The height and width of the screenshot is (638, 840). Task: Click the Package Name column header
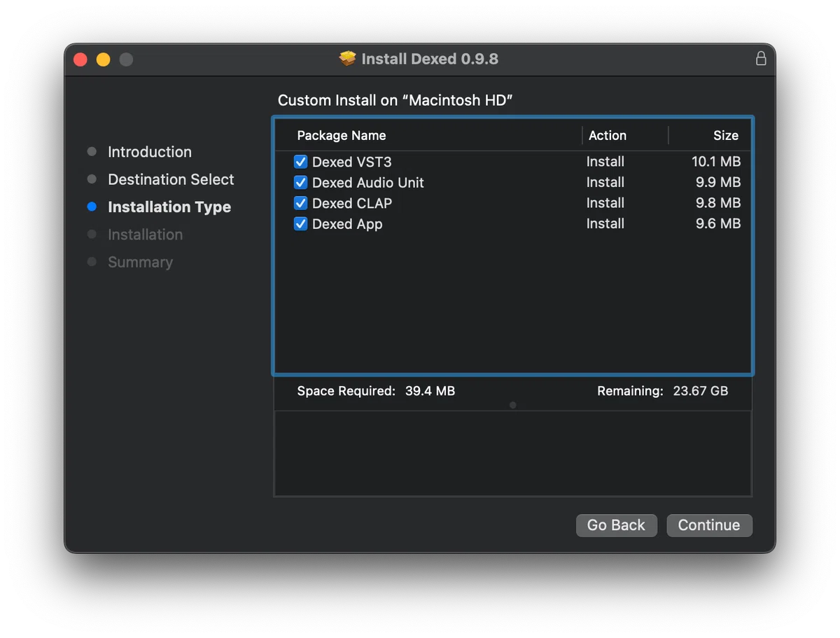pos(342,135)
